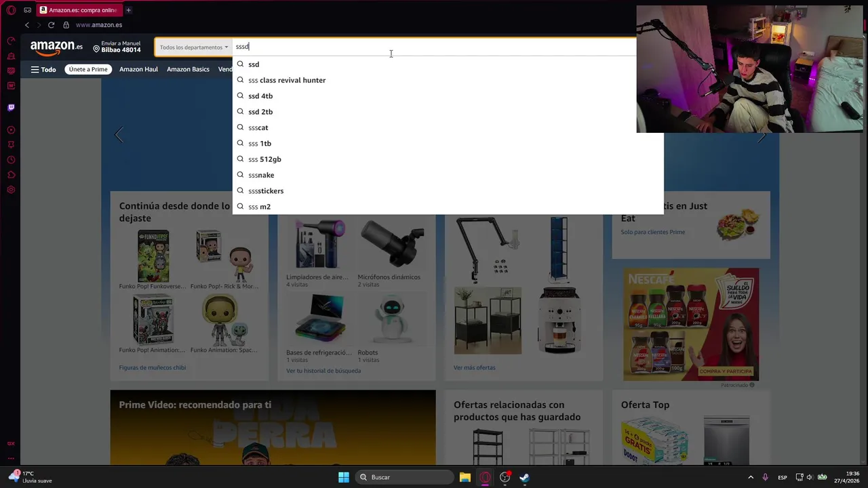Choose the 'ssscat' suggestion
The height and width of the screenshot is (488, 868).
(448, 127)
